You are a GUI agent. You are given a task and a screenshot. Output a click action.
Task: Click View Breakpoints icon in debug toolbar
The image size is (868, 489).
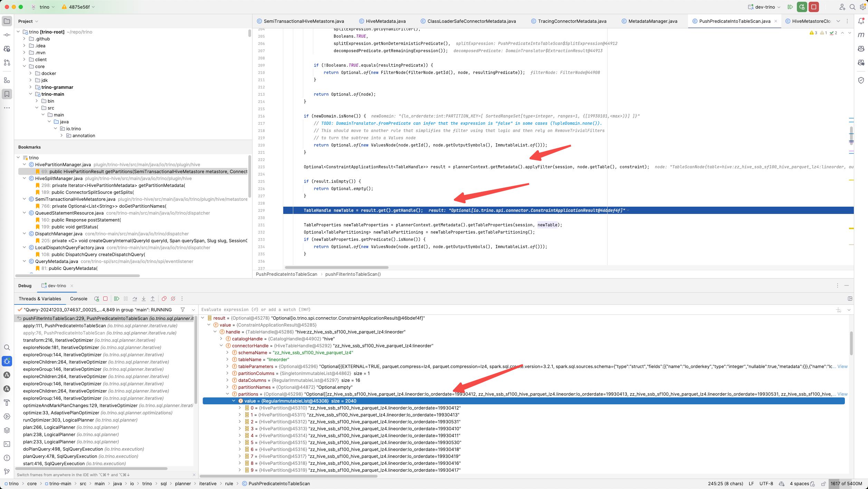point(164,299)
